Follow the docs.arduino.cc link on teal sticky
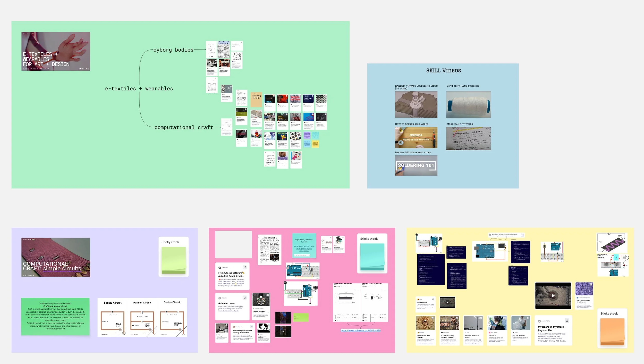Image resolution: width=644 pixels, height=364 pixels. (x=304, y=249)
